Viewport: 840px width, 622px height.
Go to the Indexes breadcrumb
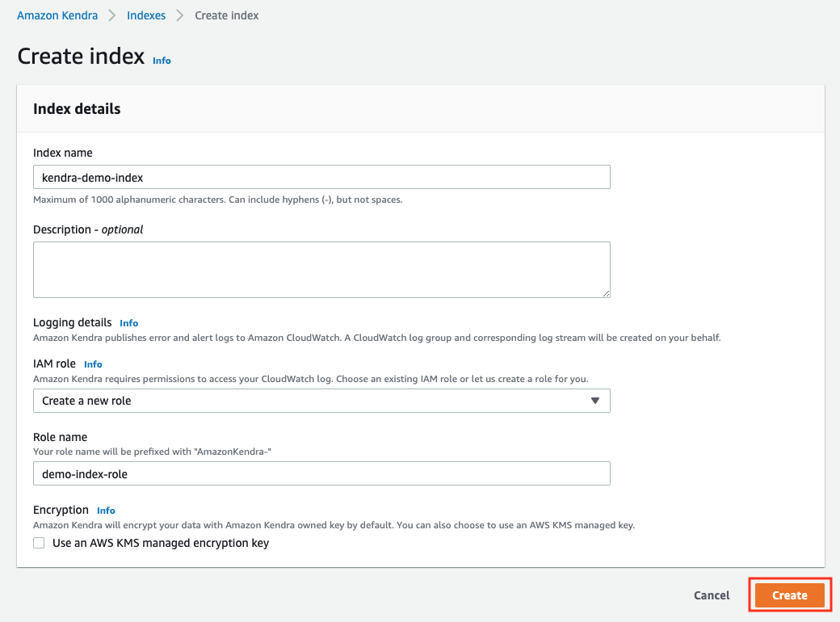point(146,15)
